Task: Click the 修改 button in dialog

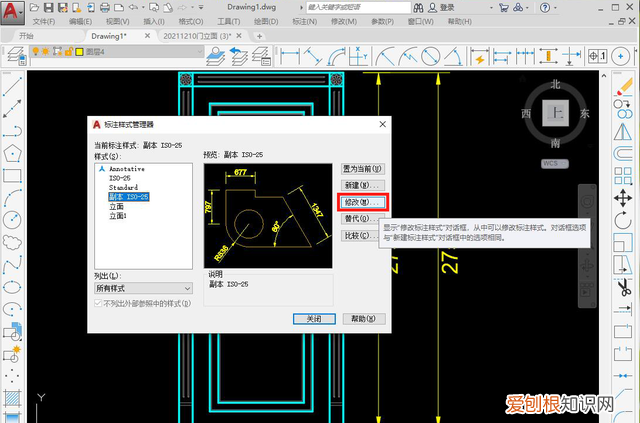Action: tap(361, 202)
